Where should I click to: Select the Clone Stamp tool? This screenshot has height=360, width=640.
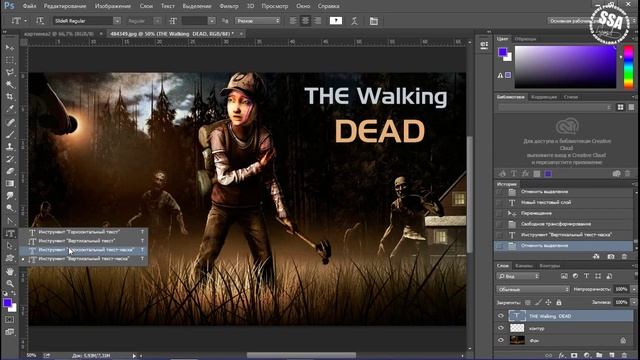(10, 147)
